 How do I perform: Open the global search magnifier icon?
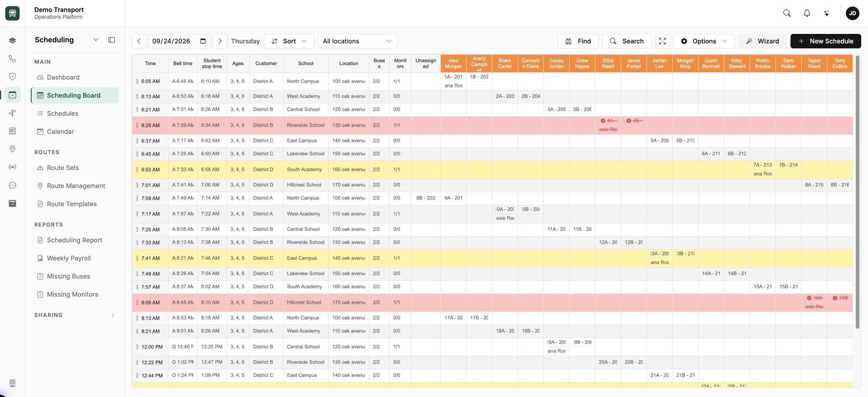point(787,13)
